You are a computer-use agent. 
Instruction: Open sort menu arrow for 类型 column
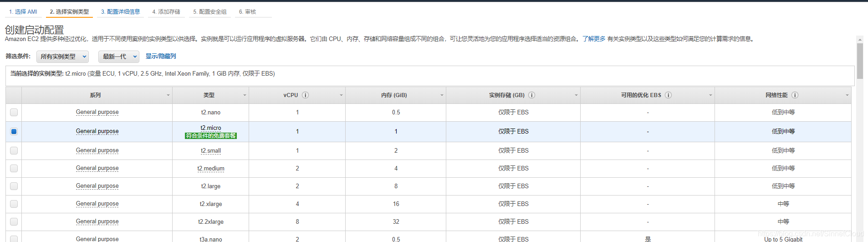click(245, 95)
